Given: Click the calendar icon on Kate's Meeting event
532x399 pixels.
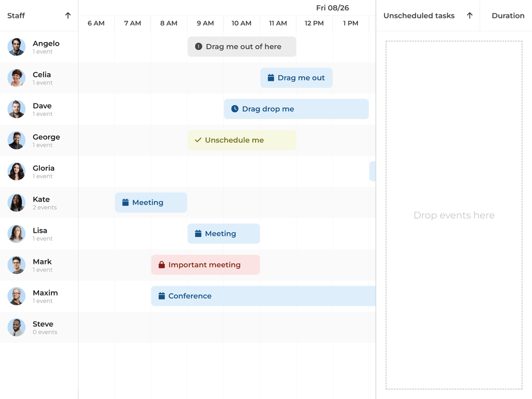Looking at the screenshot, I should (x=124, y=202).
